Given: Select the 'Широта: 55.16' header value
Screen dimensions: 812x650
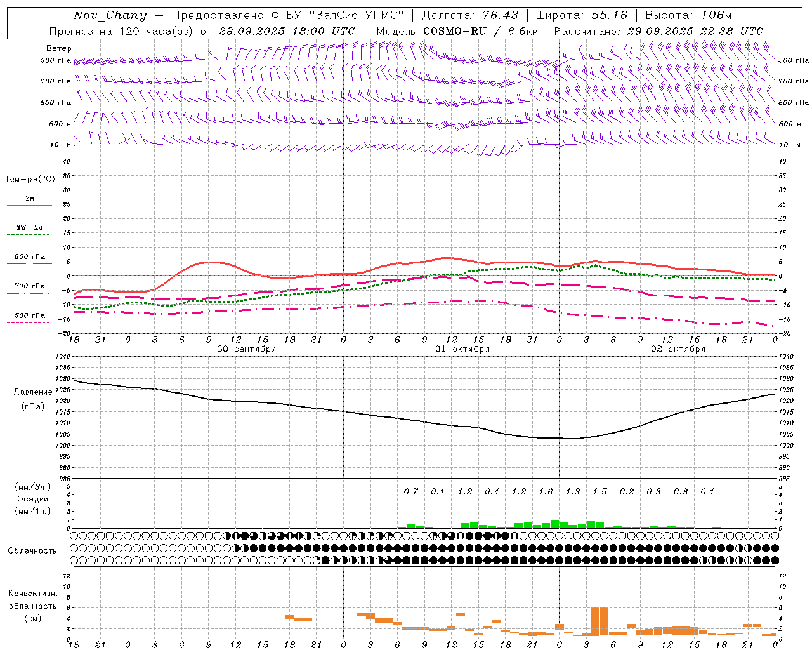Looking at the screenshot, I should click(x=582, y=15).
